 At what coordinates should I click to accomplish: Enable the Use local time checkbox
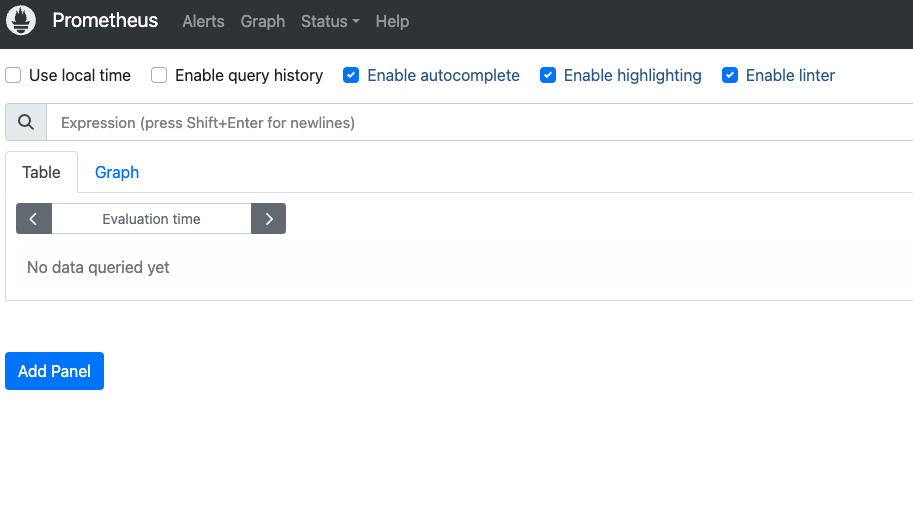point(13,75)
